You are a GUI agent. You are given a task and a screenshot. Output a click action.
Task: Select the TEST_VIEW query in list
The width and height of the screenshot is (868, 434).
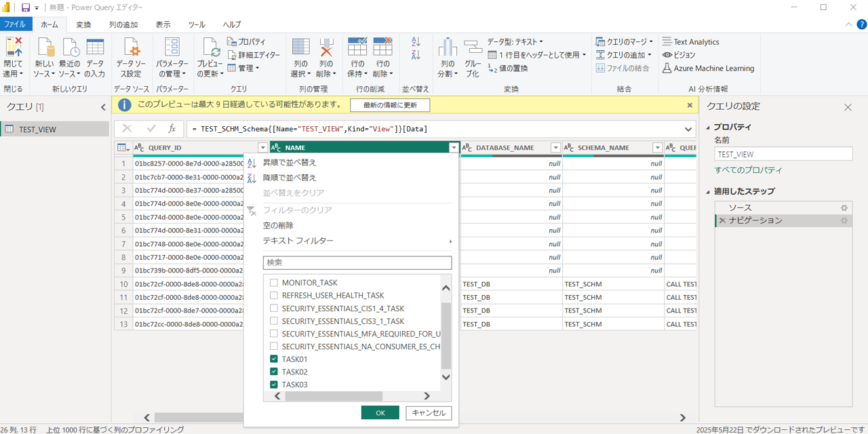click(x=54, y=130)
